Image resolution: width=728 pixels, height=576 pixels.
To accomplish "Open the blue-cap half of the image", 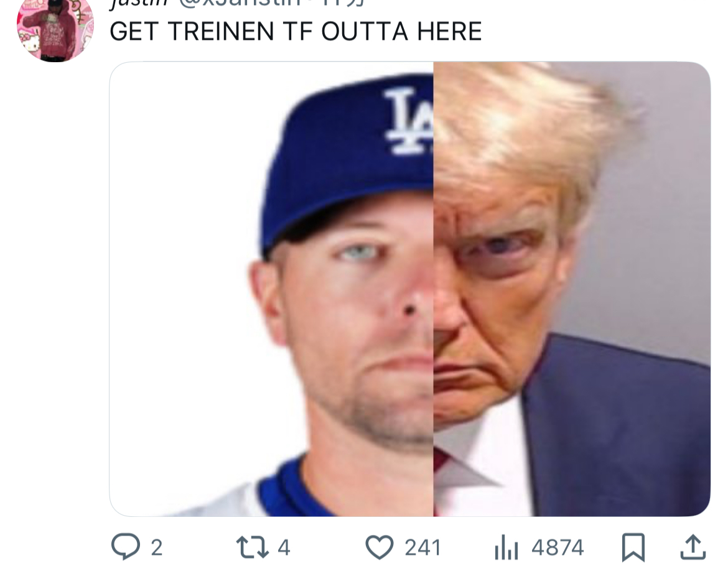I will click(x=272, y=289).
